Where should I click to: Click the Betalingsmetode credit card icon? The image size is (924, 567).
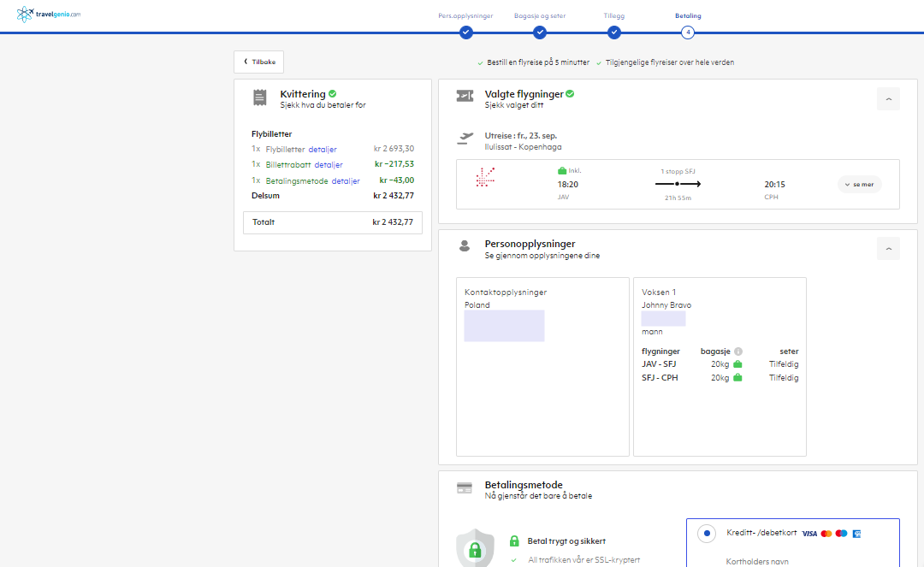[465, 488]
